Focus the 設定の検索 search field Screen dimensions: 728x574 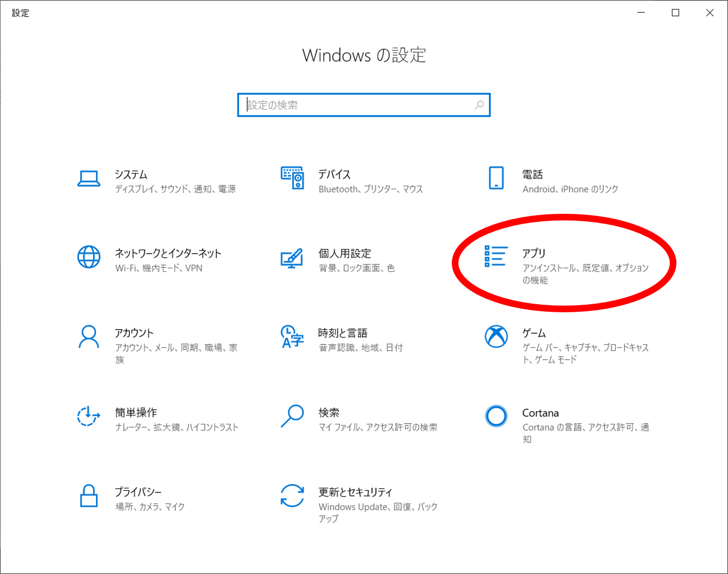click(x=364, y=105)
